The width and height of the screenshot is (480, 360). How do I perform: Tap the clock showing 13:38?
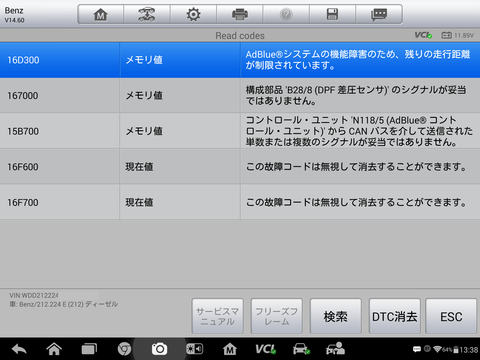click(469, 350)
